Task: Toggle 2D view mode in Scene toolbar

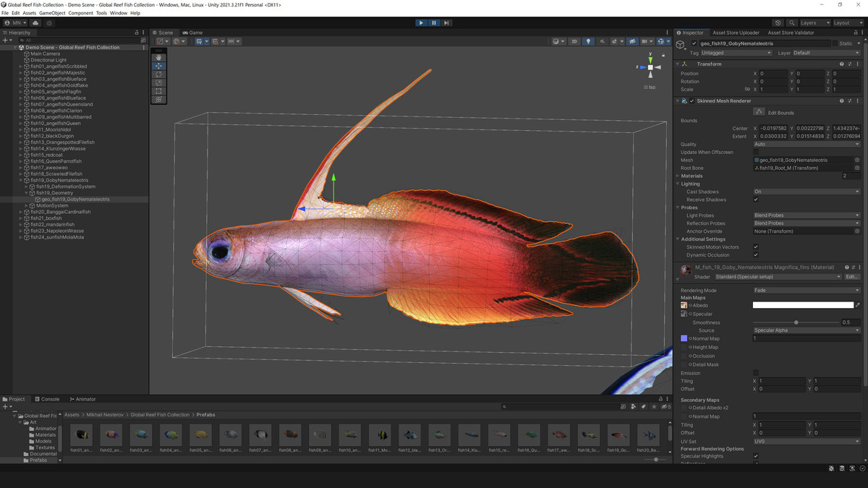Action: click(574, 41)
